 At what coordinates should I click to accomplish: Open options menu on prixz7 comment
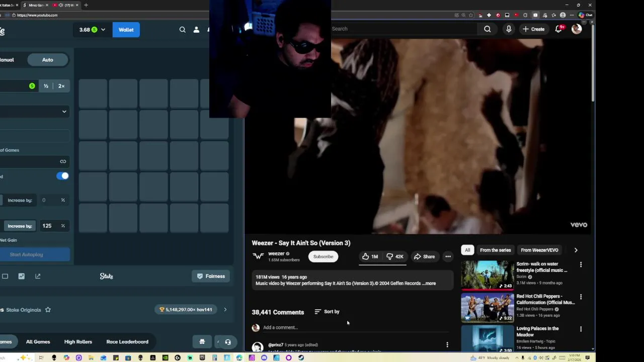[x=447, y=344]
